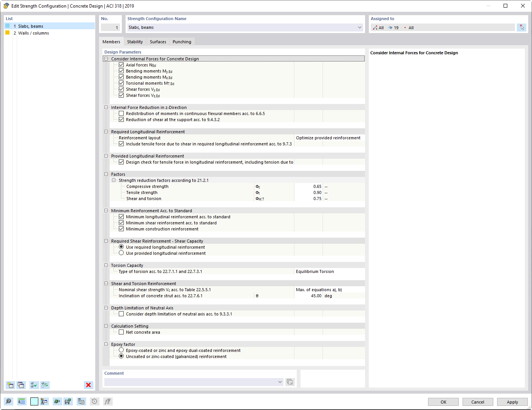Select objects assigned via the arrow-pointer icon
The height and width of the screenshot is (410, 532).
pyautogui.click(x=521, y=27)
